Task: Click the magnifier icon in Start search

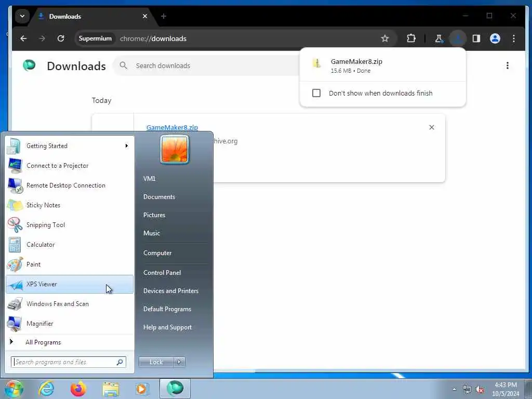Action: click(x=120, y=362)
